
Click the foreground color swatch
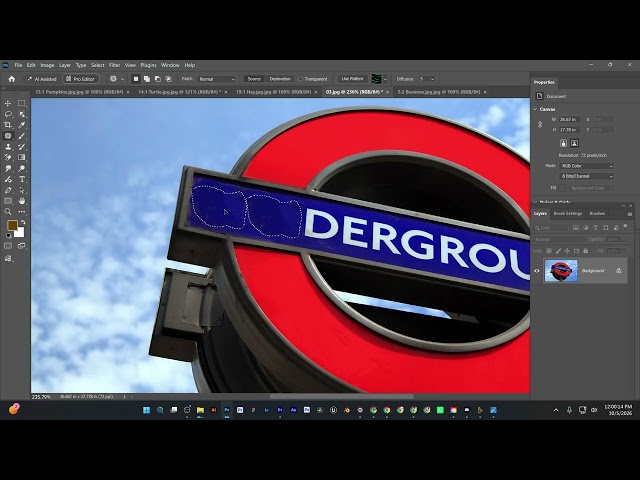tap(12, 225)
